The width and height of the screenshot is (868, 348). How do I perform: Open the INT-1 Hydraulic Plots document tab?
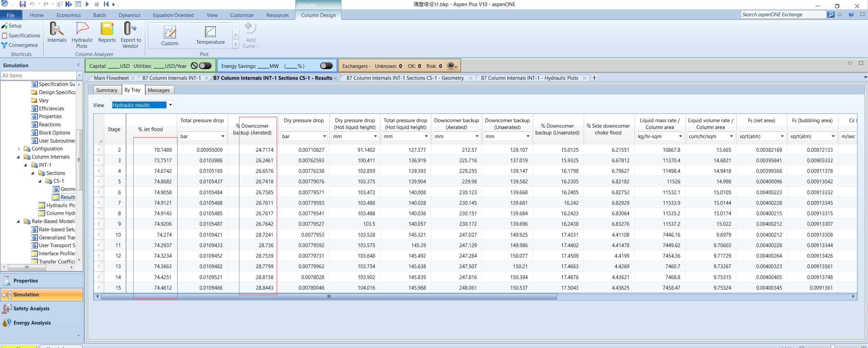(x=529, y=78)
